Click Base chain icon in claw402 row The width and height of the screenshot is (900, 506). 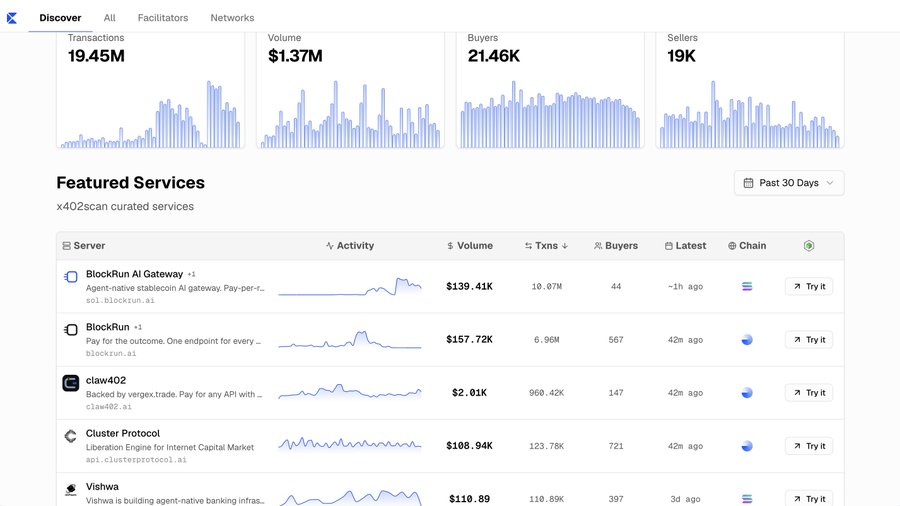747,393
